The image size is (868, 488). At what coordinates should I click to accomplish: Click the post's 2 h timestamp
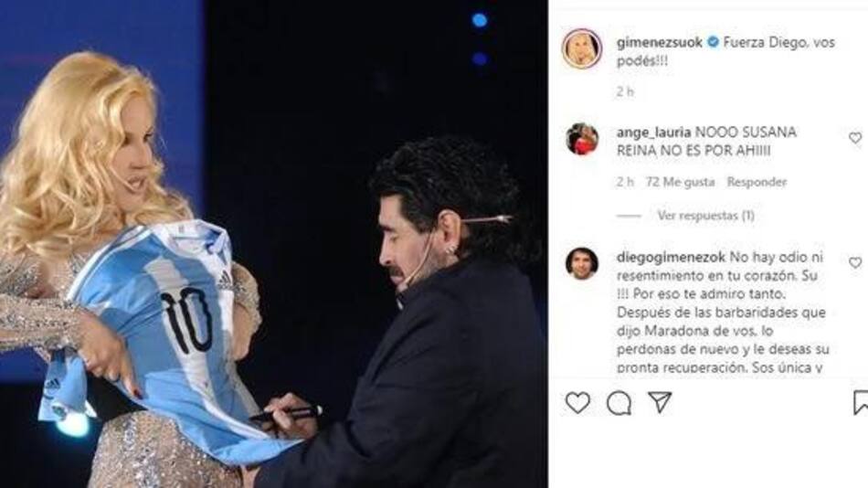(x=625, y=92)
